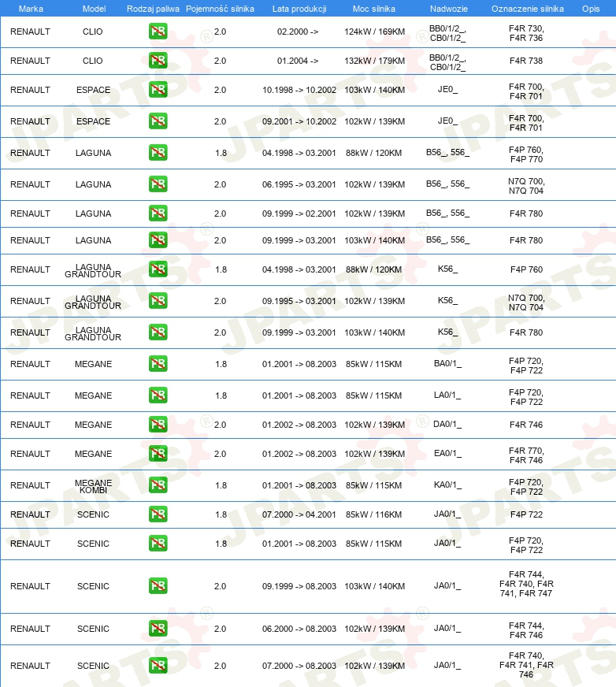Click fuel icon in SCENIC 07.2000 -> 08.2003 row
The width and height of the screenshot is (616, 687).
pos(158,666)
